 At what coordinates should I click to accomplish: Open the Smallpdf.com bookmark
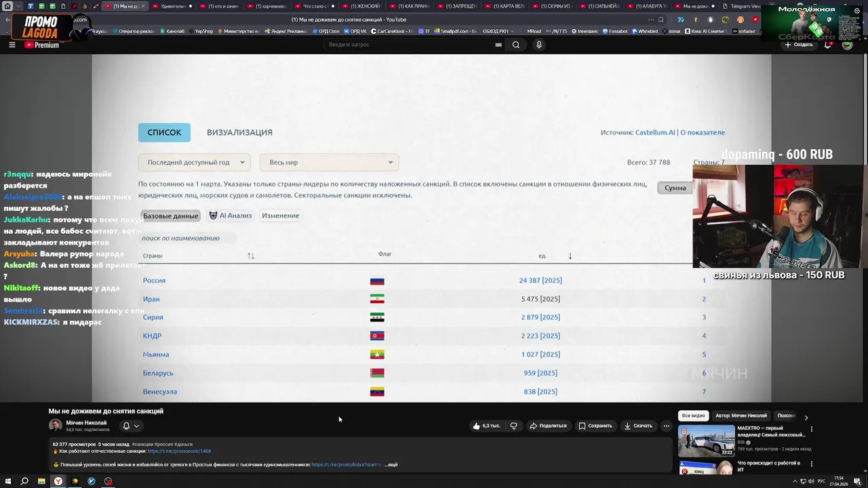click(x=455, y=31)
